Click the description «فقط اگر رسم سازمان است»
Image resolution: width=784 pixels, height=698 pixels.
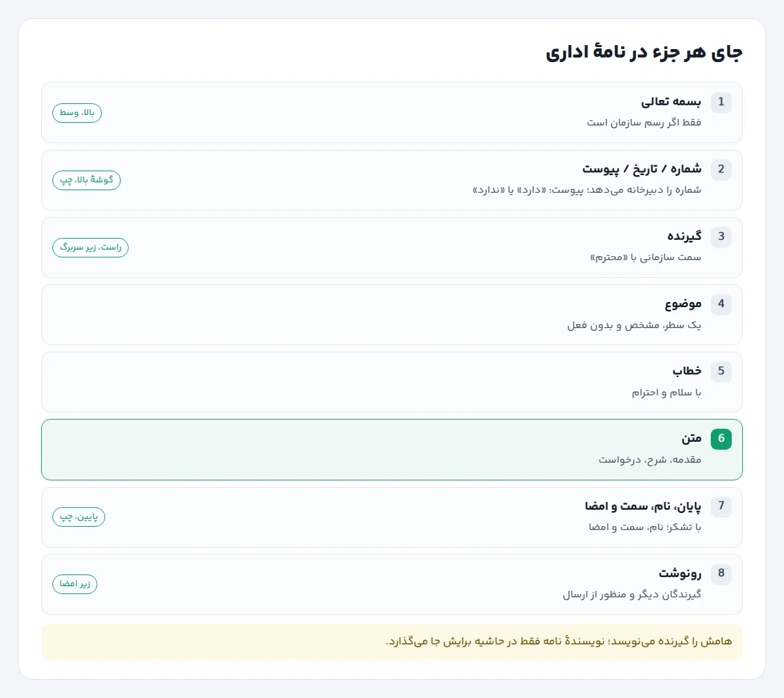(x=644, y=123)
